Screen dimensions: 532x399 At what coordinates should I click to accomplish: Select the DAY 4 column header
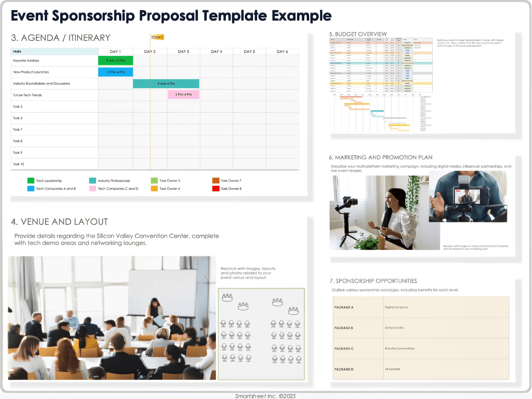click(x=216, y=52)
